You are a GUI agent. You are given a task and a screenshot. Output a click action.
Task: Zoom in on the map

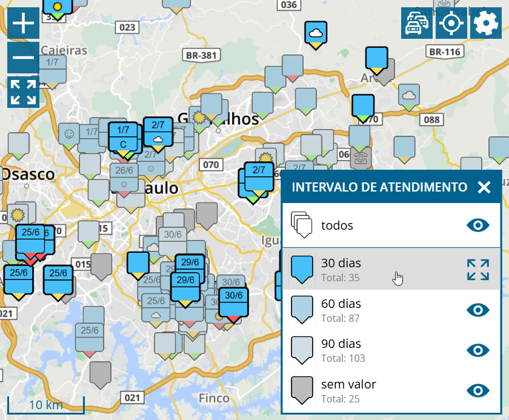pos(24,23)
